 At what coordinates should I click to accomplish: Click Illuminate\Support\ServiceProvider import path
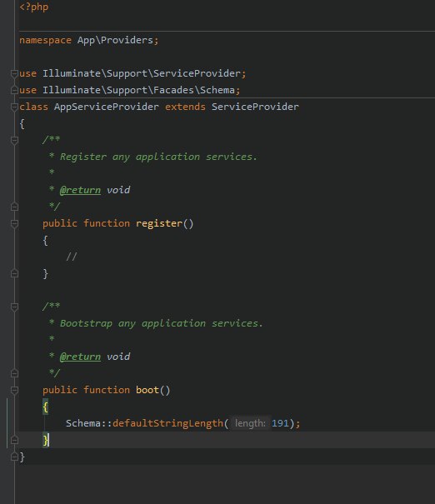click(142, 73)
